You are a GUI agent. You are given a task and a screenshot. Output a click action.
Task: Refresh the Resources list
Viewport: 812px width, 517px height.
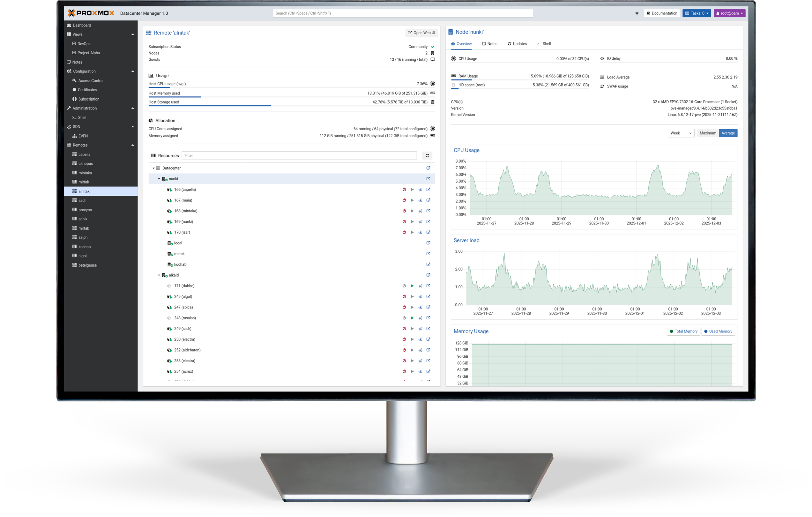point(427,156)
